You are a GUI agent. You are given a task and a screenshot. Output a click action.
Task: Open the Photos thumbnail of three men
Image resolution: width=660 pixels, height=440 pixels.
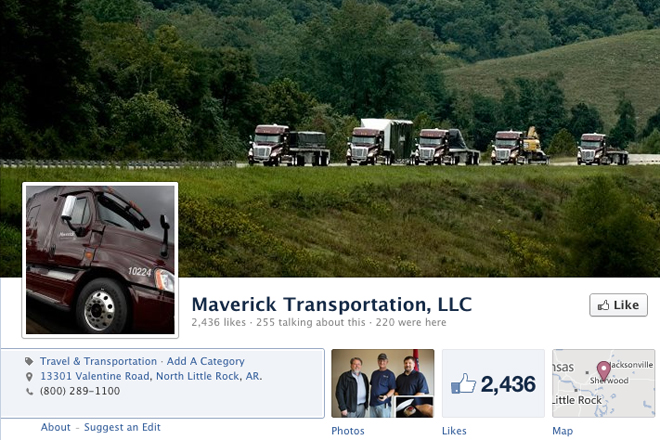click(x=383, y=383)
